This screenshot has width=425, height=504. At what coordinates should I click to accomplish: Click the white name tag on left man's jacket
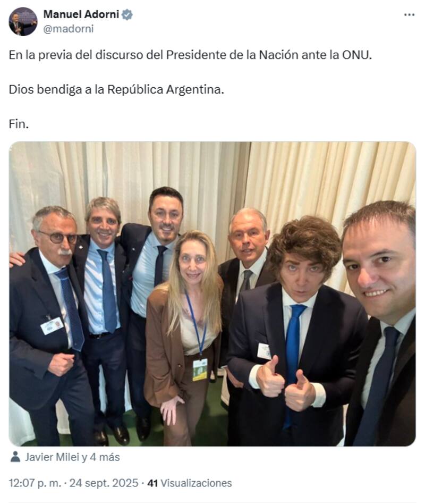(52, 325)
